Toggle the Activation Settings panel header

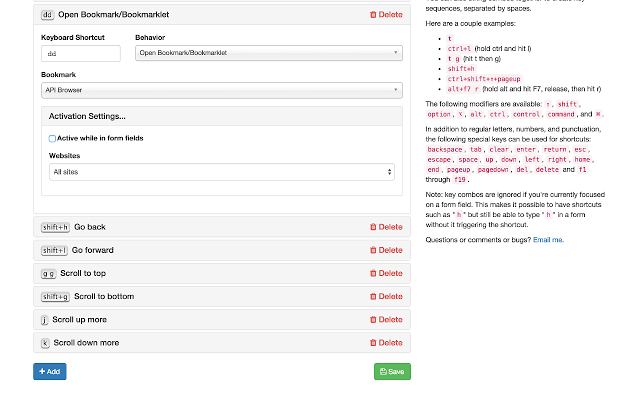222,116
